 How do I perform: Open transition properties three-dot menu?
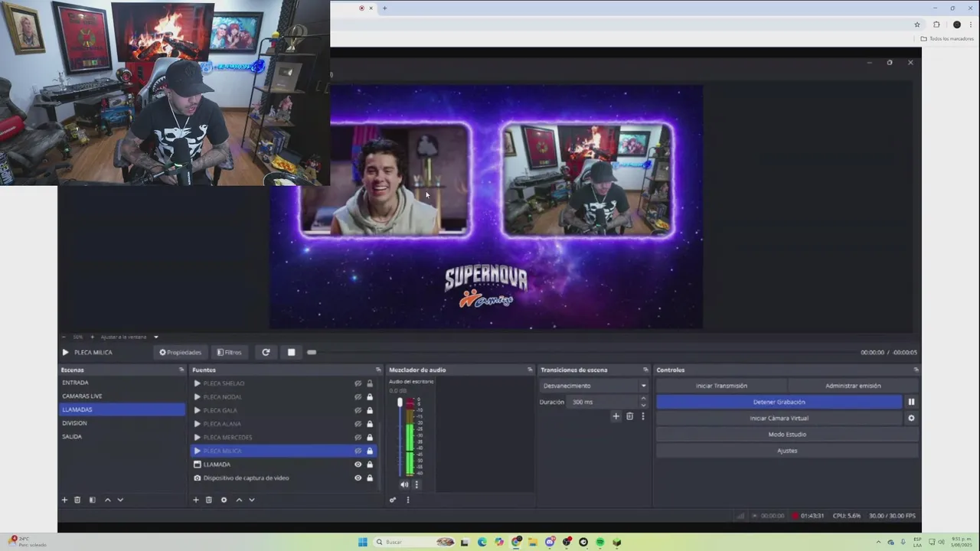(x=642, y=416)
